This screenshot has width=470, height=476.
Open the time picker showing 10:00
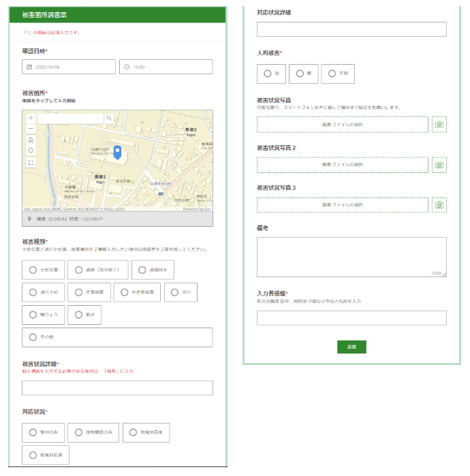166,67
